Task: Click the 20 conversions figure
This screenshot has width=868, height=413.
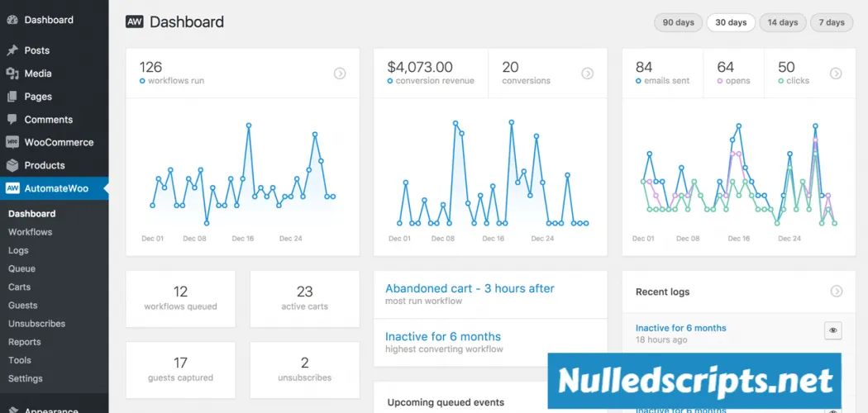Action: click(510, 68)
